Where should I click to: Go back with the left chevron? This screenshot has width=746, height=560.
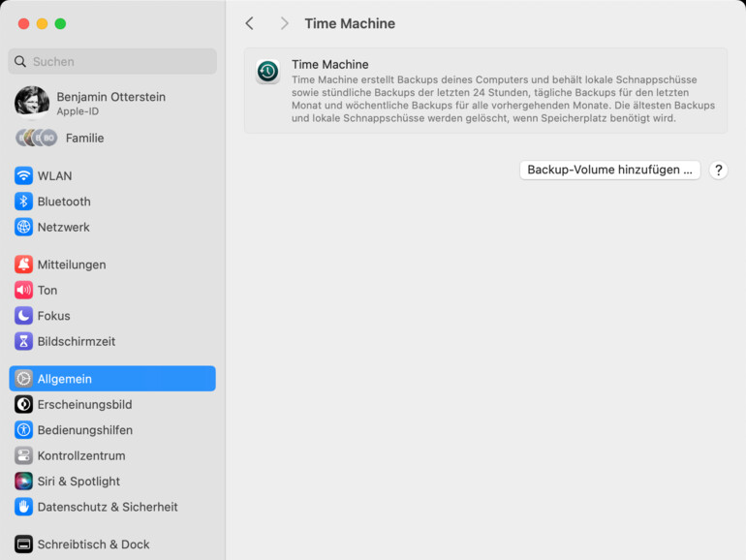(249, 23)
